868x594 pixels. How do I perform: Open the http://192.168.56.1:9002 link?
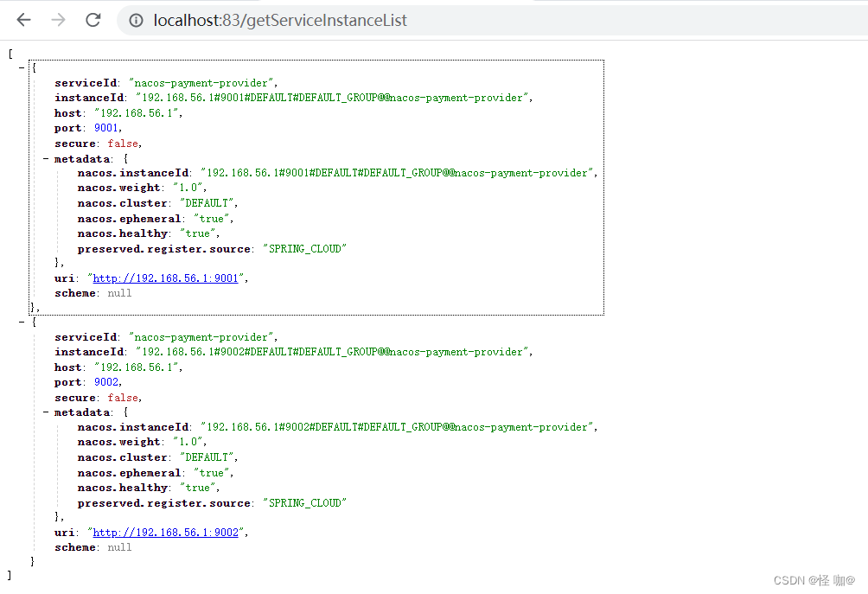[x=165, y=533]
